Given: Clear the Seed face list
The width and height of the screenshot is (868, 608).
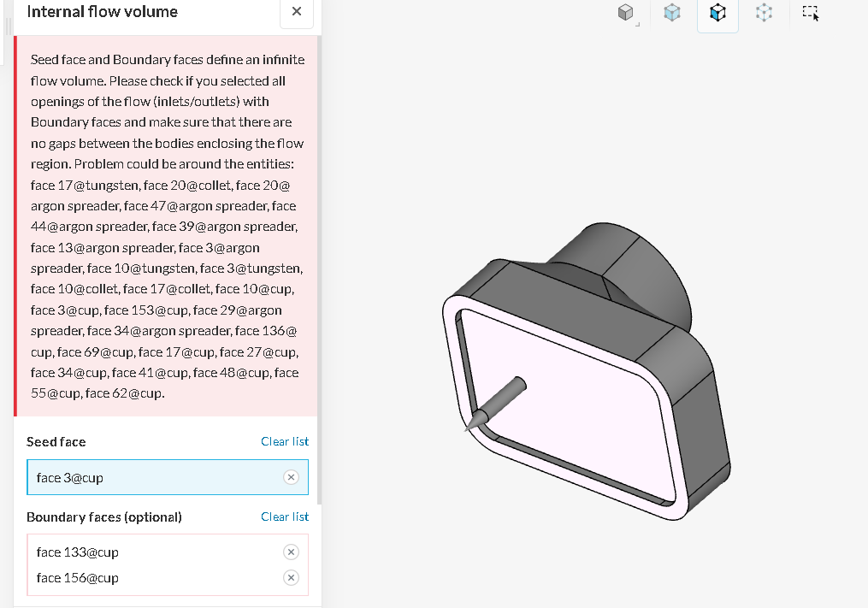Looking at the screenshot, I should point(285,441).
